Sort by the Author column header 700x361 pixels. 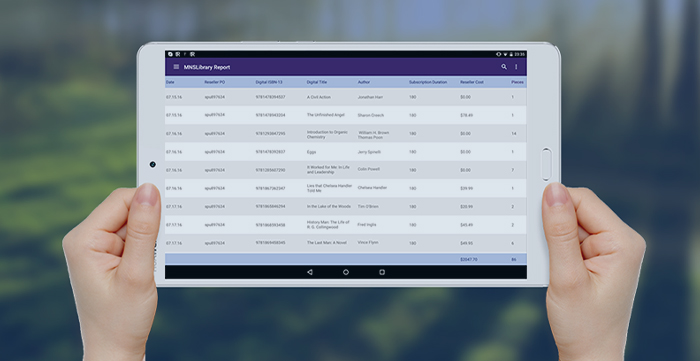(364, 82)
